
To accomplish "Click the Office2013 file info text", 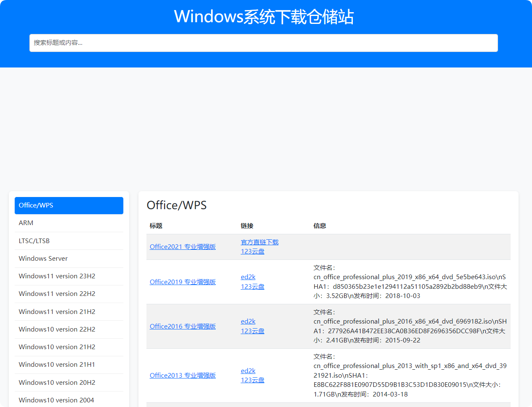I will click(x=410, y=376).
